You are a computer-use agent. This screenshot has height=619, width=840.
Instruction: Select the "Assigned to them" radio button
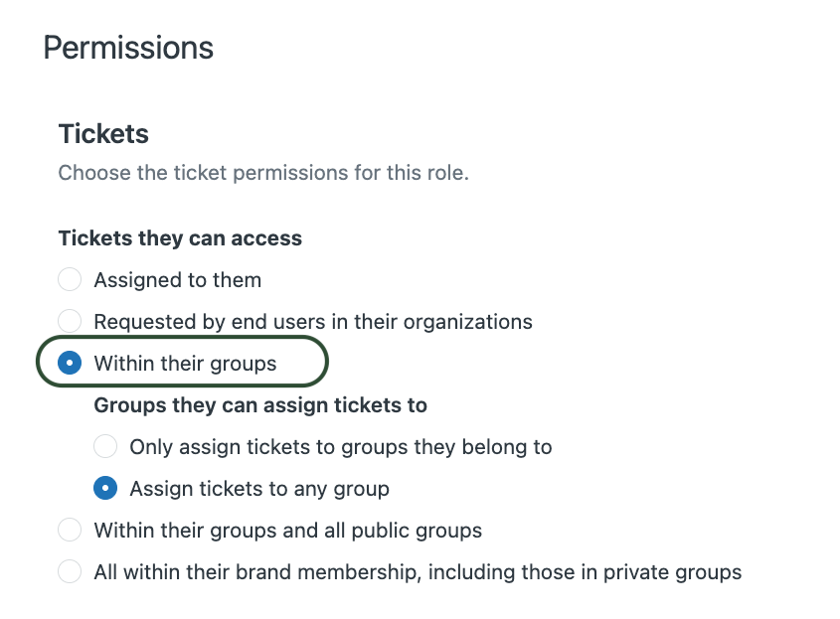(70, 279)
